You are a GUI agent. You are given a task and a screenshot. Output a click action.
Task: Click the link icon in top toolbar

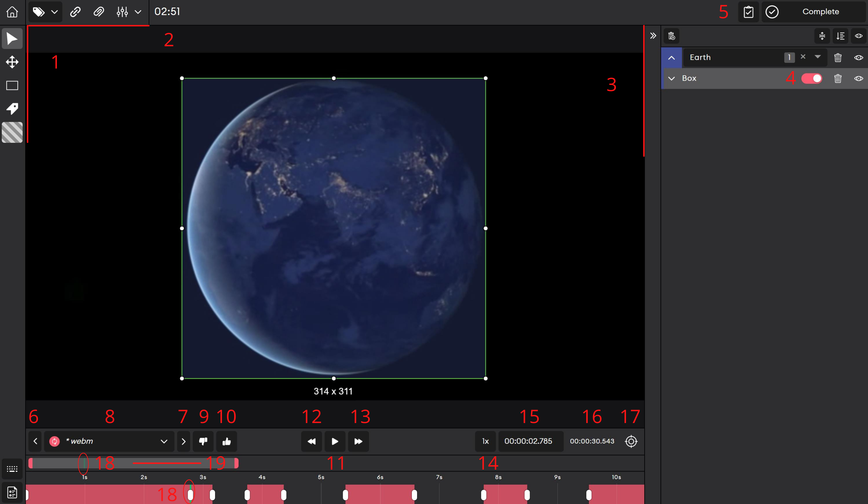click(x=75, y=12)
